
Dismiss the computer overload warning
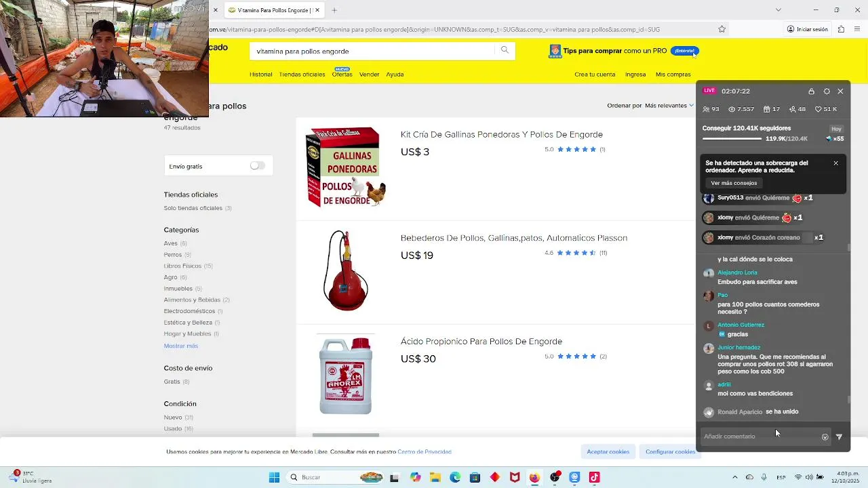[x=835, y=163]
